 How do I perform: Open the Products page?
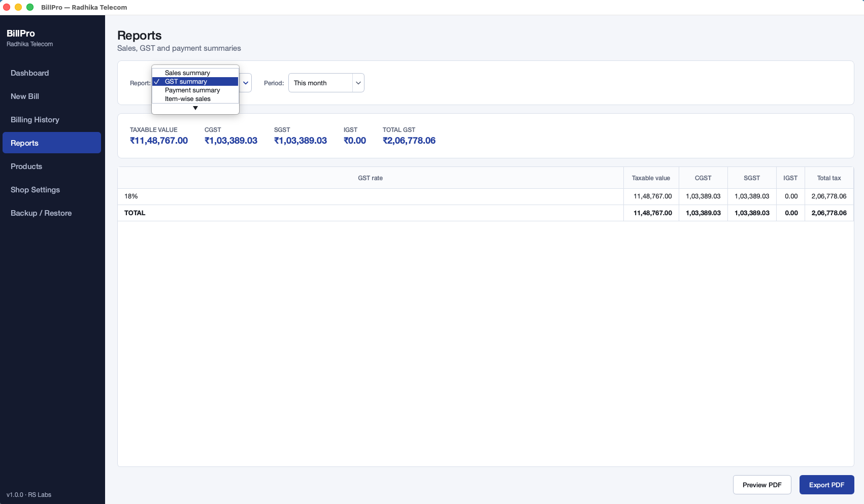(x=52, y=166)
